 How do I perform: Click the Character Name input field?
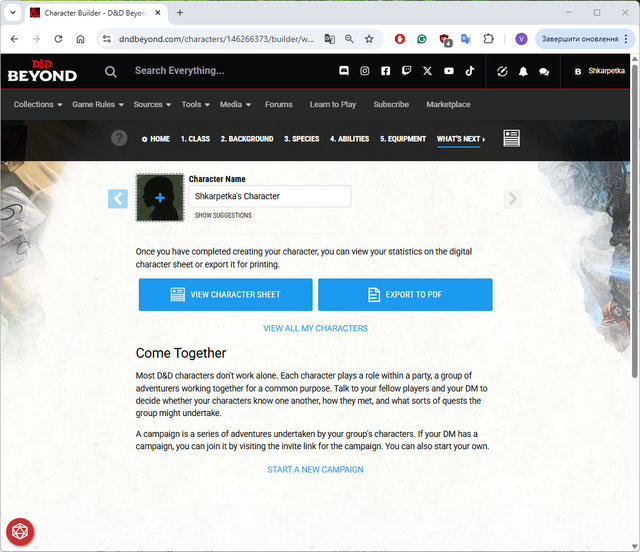click(x=269, y=197)
